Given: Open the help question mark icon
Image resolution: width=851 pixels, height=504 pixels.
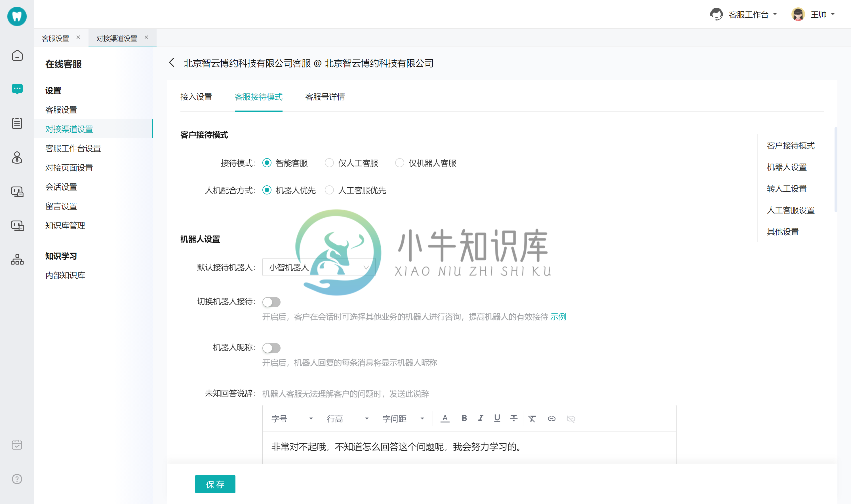Looking at the screenshot, I should (17, 479).
